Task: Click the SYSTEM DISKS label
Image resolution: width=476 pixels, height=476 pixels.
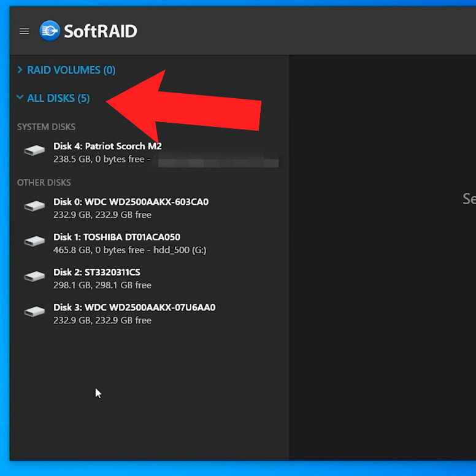Action: coord(46,127)
